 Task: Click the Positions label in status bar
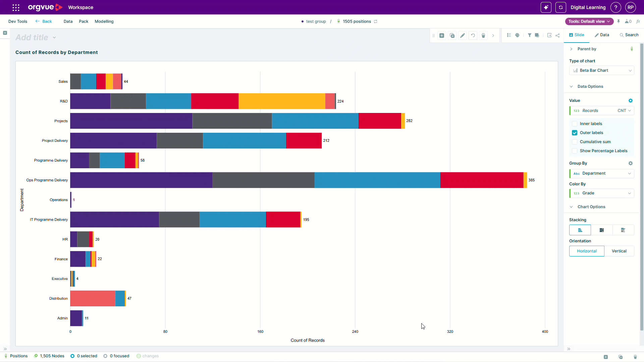click(19, 356)
